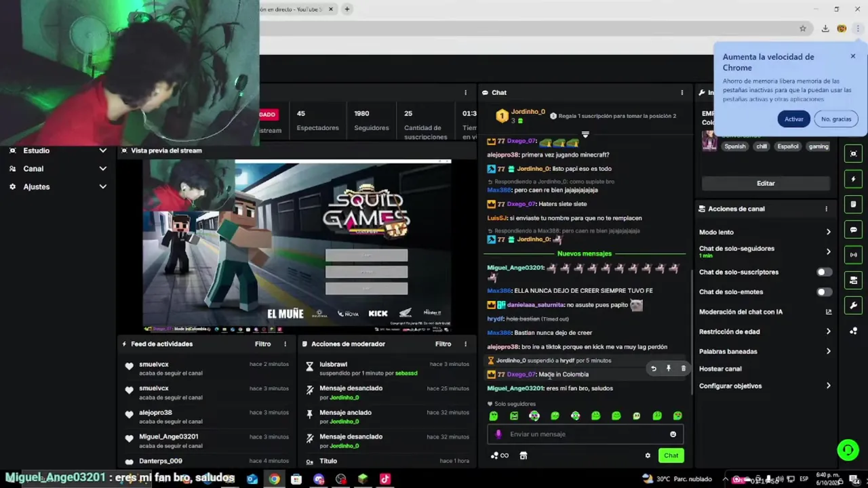Viewport: 868px width, 488px height.
Task: Open Acciones de canal three-dot menu
Action: 826,209
